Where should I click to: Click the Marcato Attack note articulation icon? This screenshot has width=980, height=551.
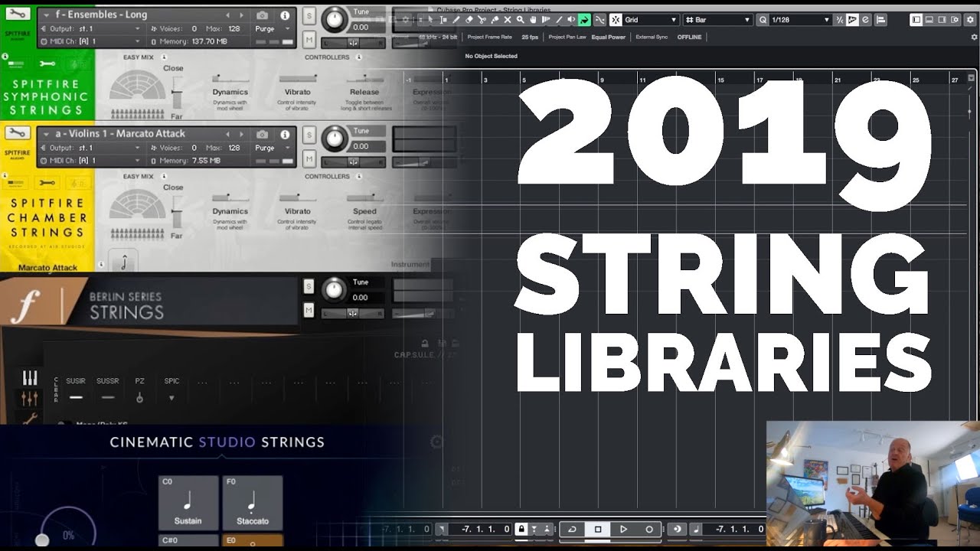pyautogui.click(x=124, y=261)
